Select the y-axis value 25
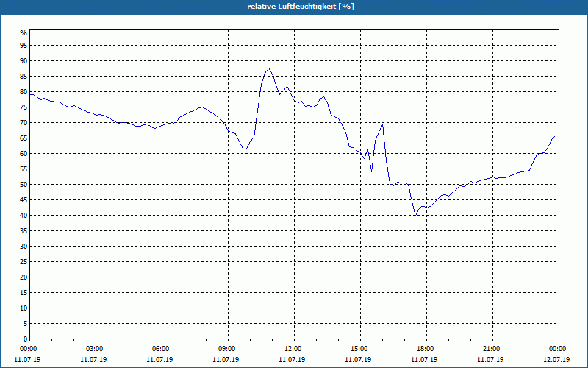Viewport: 588px width, 368px height. coord(24,262)
